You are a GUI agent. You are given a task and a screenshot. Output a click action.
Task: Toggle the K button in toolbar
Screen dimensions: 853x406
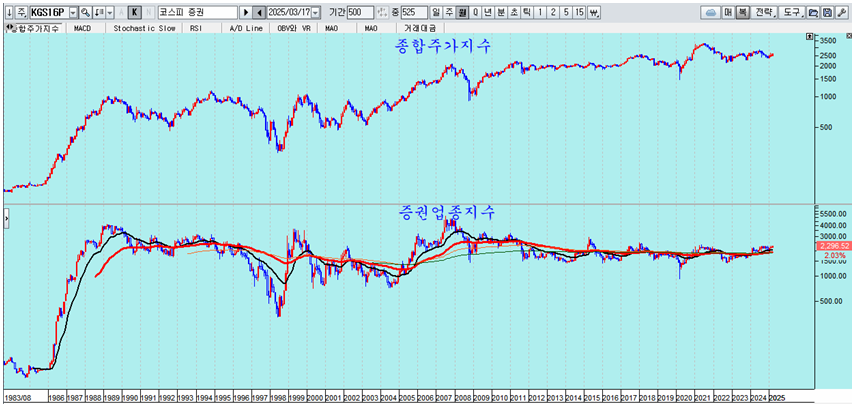(x=134, y=12)
